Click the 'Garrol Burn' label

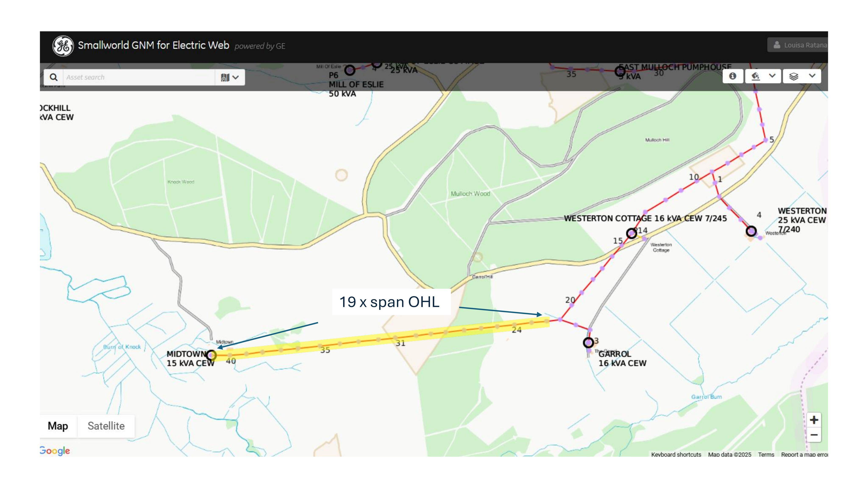coord(707,397)
